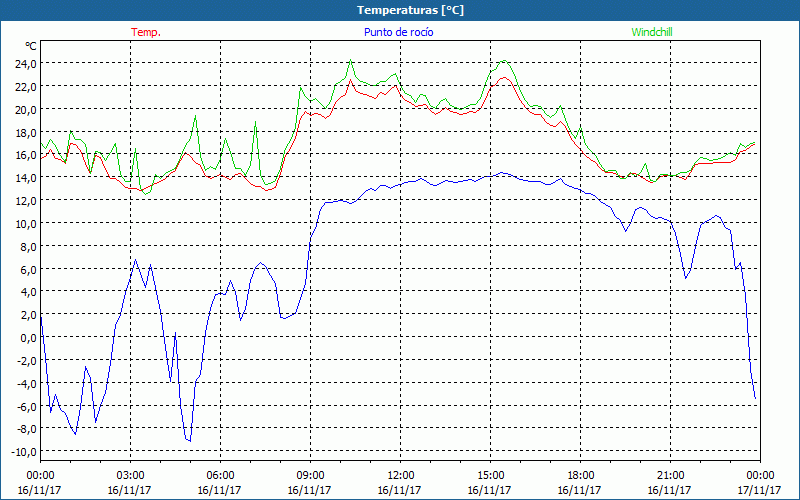Click the '06:00' time axis label
This screenshot has width=800, height=500.
(220, 476)
